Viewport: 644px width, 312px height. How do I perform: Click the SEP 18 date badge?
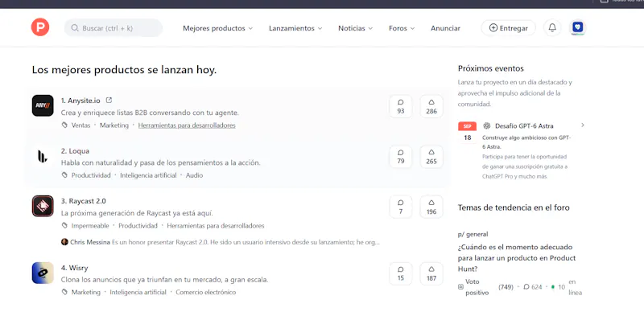(468, 133)
